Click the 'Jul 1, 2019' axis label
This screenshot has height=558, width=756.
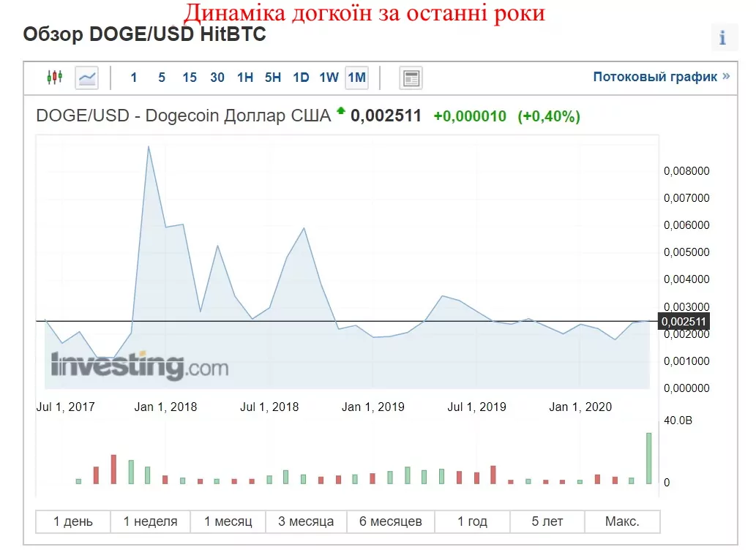(477, 407)
